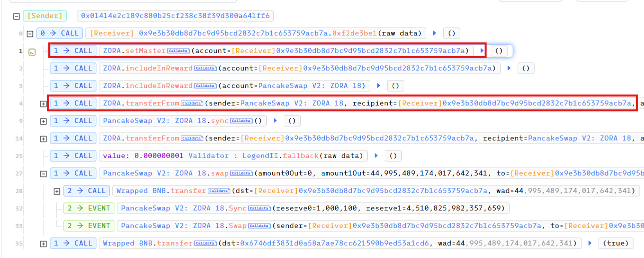
Task: Click calldata badge on includeInReward for PancakeSwap account
Action: [205, 85]
